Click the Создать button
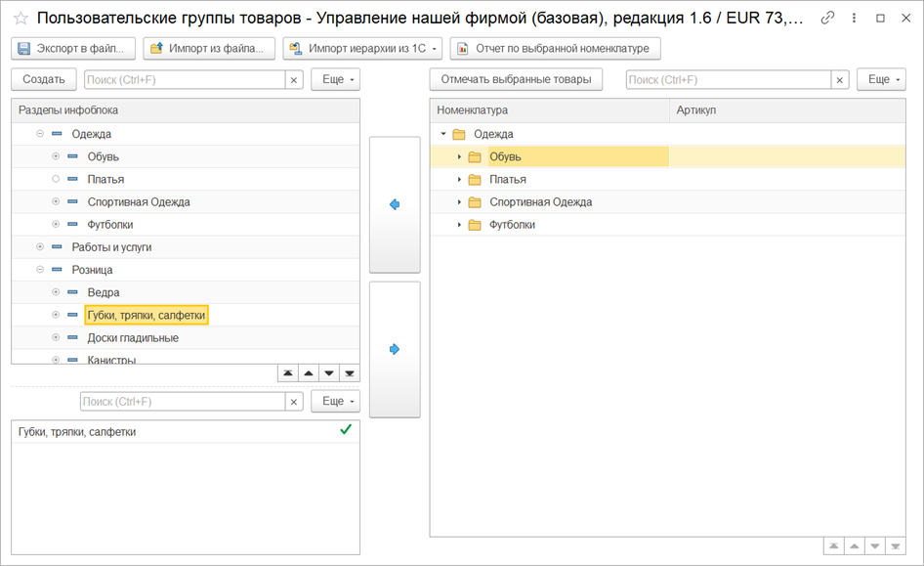 pos(44,80)
